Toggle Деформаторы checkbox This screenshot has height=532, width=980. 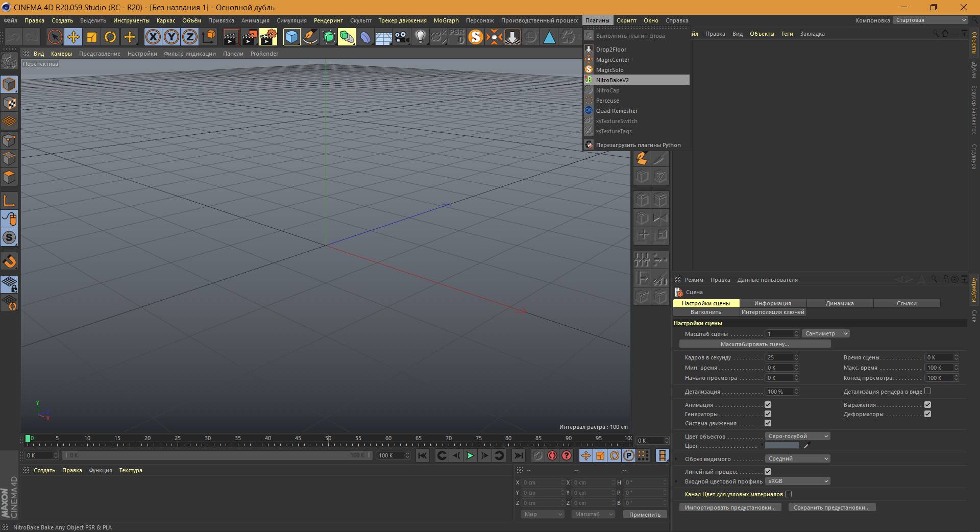(x=927, y=414)
